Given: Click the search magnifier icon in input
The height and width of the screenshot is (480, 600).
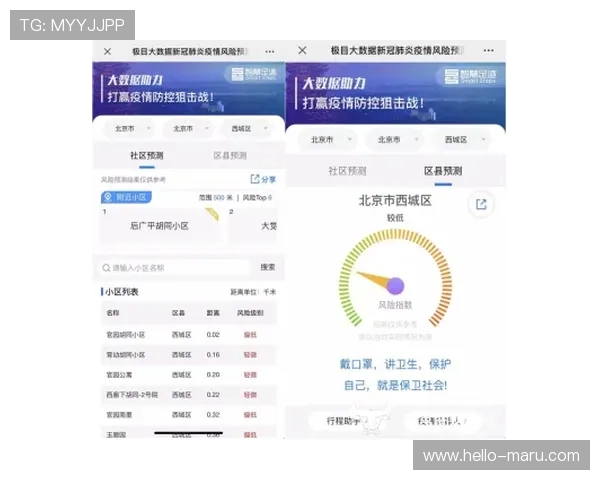Looking at the screenshot, I should pyautogui.click(x=106, y=268).
